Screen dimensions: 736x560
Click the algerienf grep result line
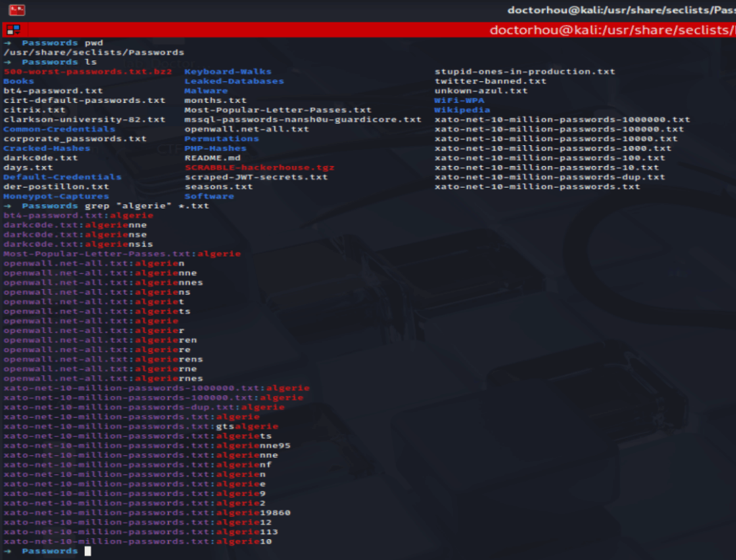[137, 464]
